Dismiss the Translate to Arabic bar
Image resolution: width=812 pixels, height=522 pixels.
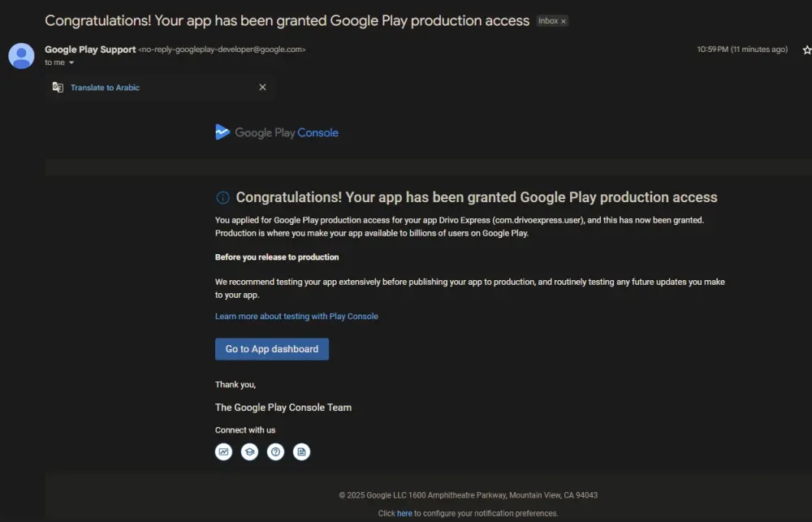point(262,88)
